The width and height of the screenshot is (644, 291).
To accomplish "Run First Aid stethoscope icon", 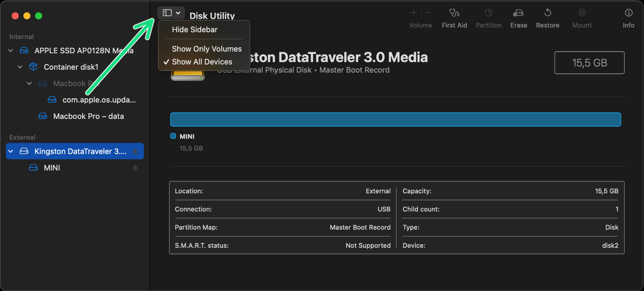I will click(x=454, y=13).
